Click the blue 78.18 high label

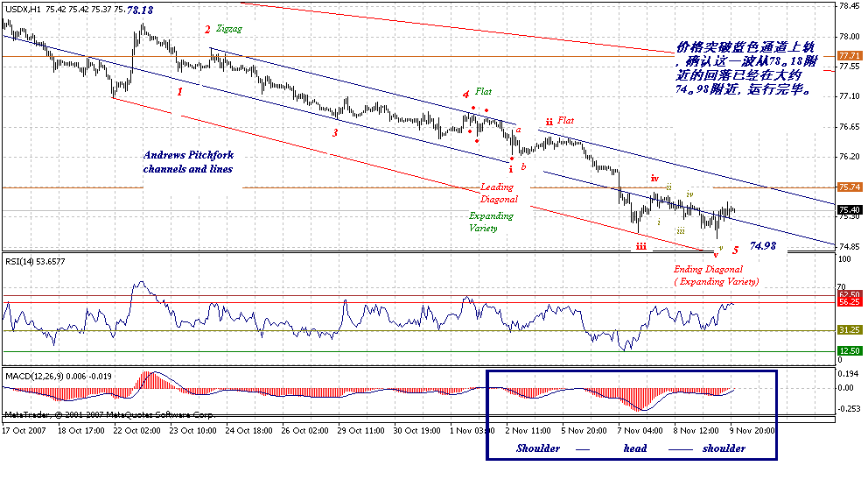(x=140, y=10)
